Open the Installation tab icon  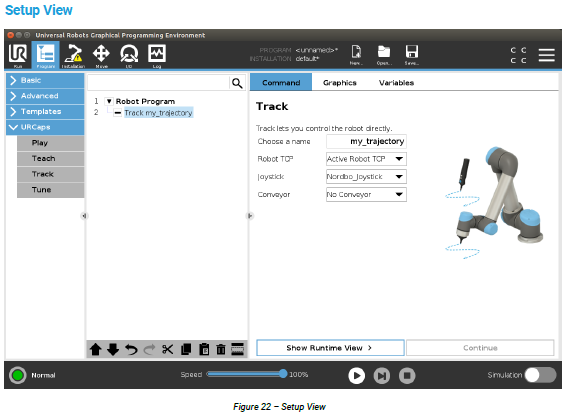coord(73,55)
